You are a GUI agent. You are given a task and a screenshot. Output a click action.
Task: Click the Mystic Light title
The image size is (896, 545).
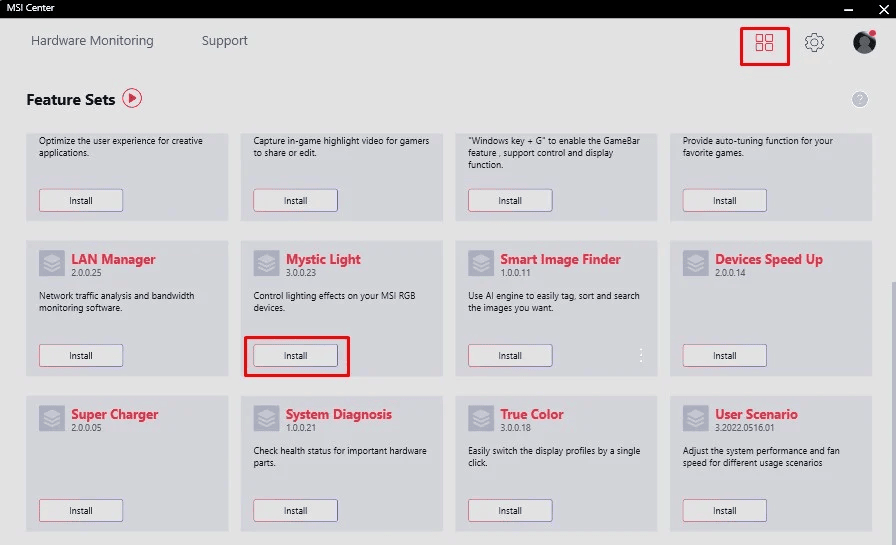coord(323,259)
